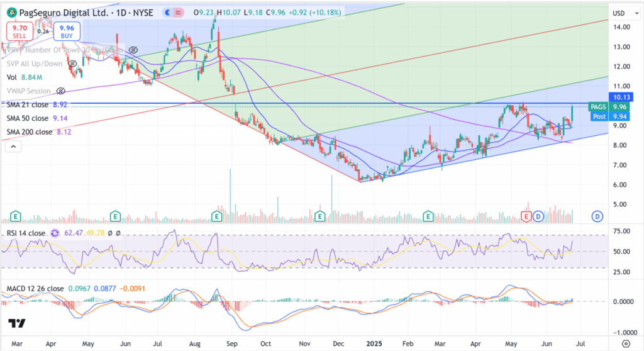Viewport: 644px width, 351px height.
Task: Toggle visibility of VWAP Session indicator
Action: [x=61, y=91]
